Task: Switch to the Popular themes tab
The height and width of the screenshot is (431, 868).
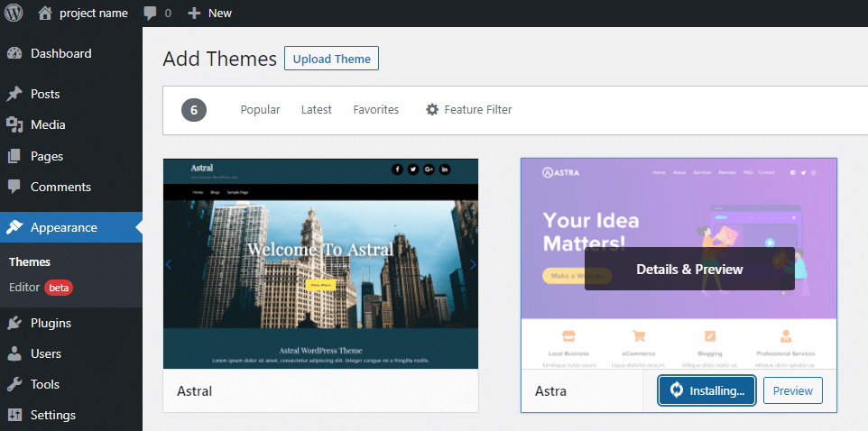Action: 260,109
